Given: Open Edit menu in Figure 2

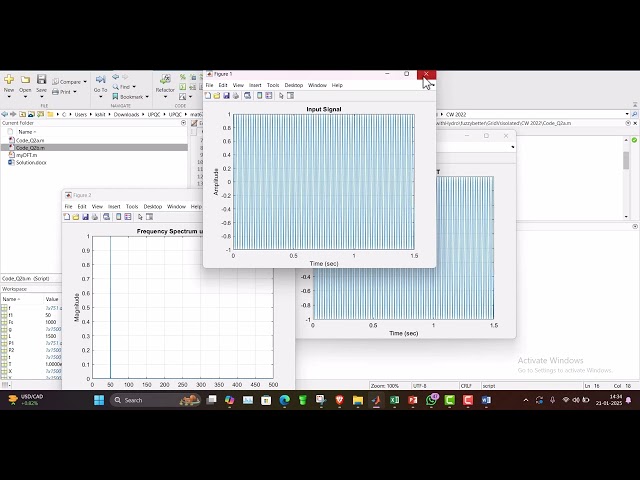Looking at the screenshot, I should click(x=82, y=207).
